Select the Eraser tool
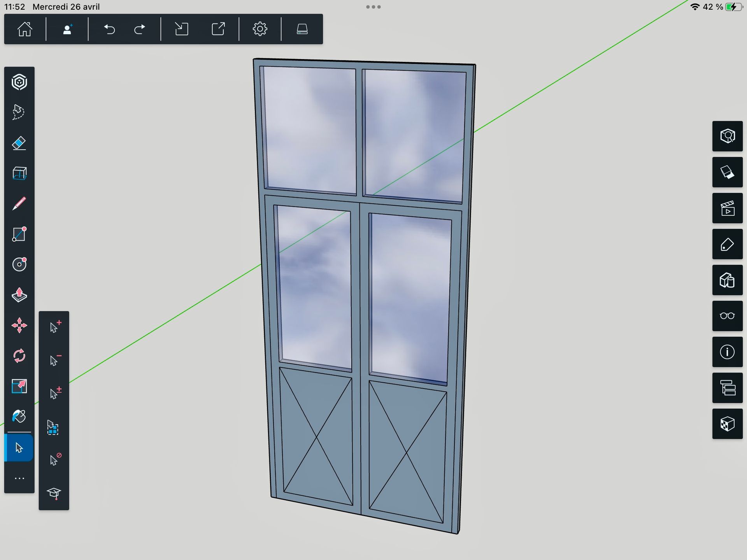The height and width of the screenshot is (560, 747). pyautogui.click(x=19, y=143)
